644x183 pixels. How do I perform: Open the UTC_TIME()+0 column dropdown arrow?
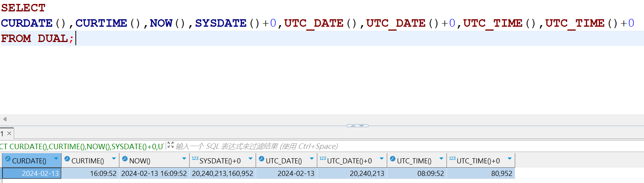coord(510,159)
